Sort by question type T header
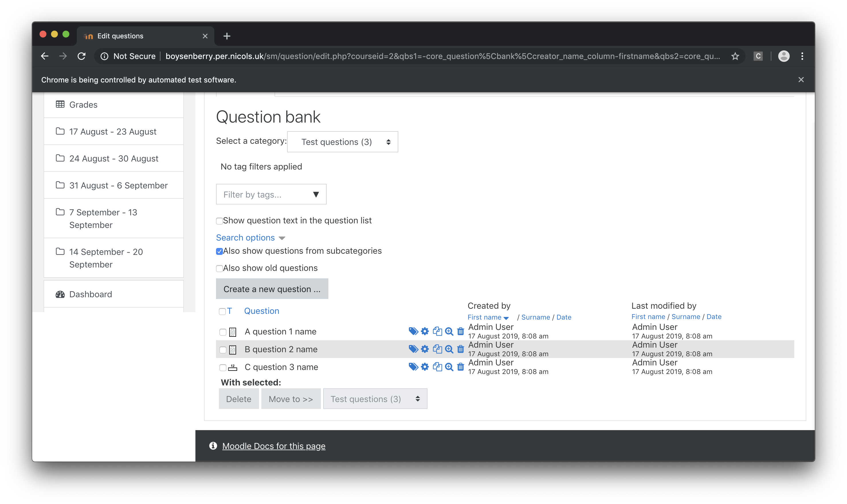Screen dimensions: 847x504 pyautogui.click(x=230, y=311)
